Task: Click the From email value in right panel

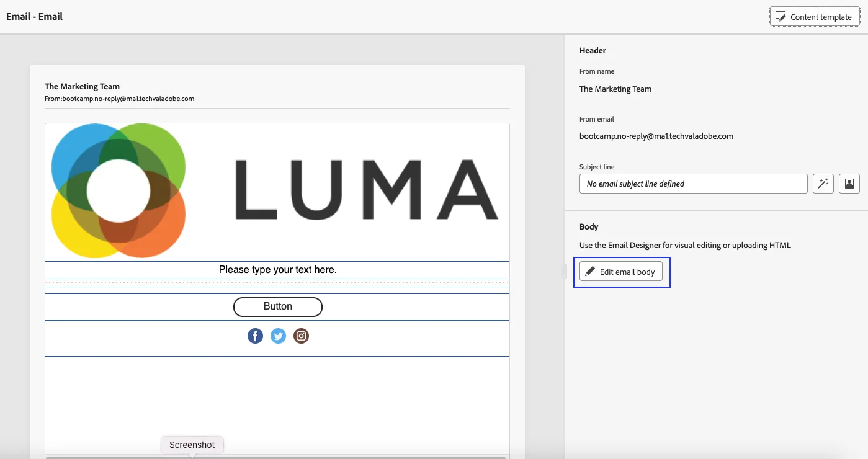Action: [656, 136]
